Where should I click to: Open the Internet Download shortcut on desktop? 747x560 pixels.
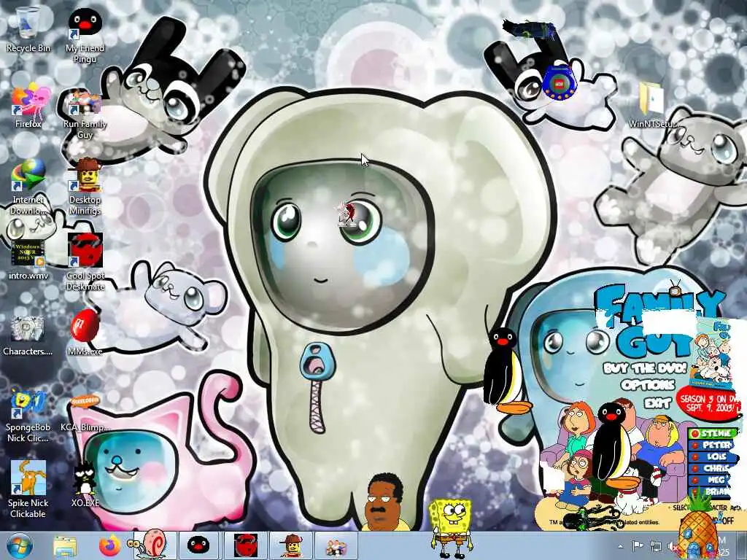tap(28, 186)
